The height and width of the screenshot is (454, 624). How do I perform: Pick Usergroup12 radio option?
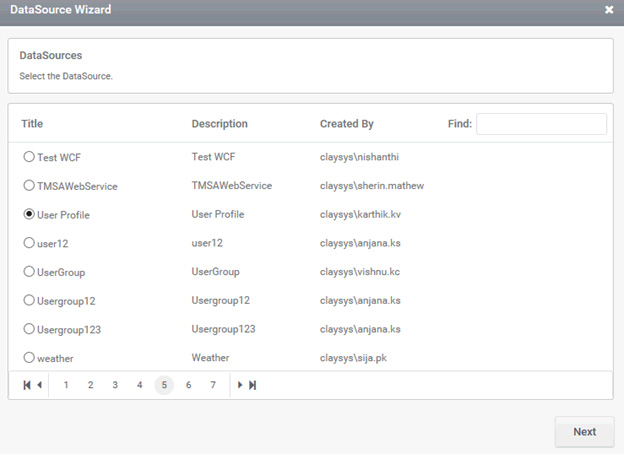point(29,300)
